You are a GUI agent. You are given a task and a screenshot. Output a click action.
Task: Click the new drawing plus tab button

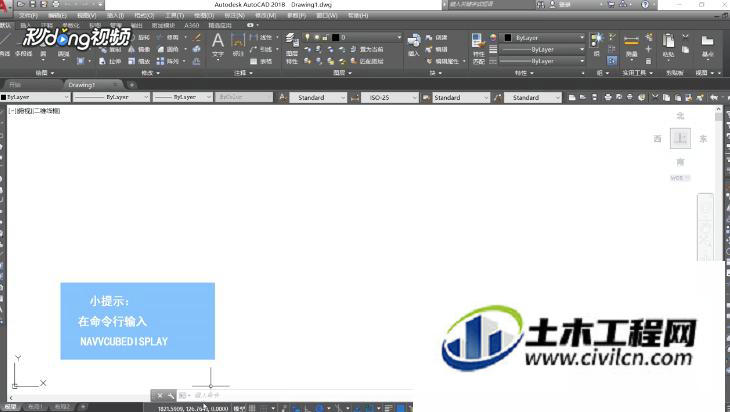pos(132,85)
